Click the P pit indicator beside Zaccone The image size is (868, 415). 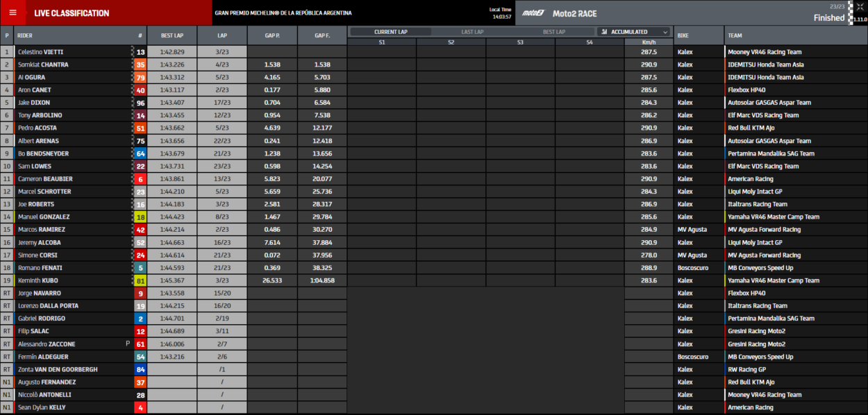127,344
